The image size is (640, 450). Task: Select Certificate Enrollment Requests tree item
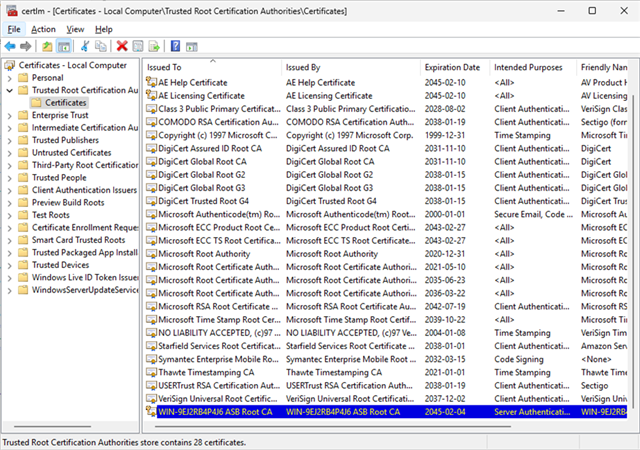85,228
